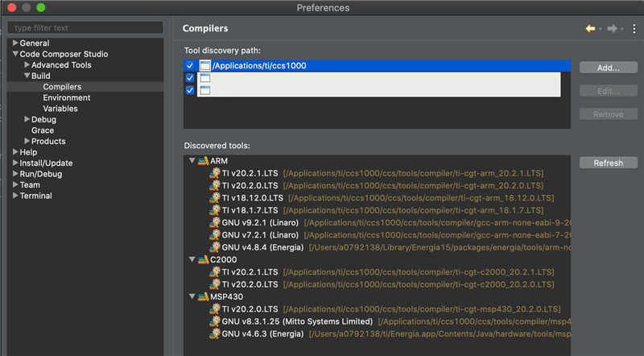Expand the Advanced Tools node

point(27,64)
